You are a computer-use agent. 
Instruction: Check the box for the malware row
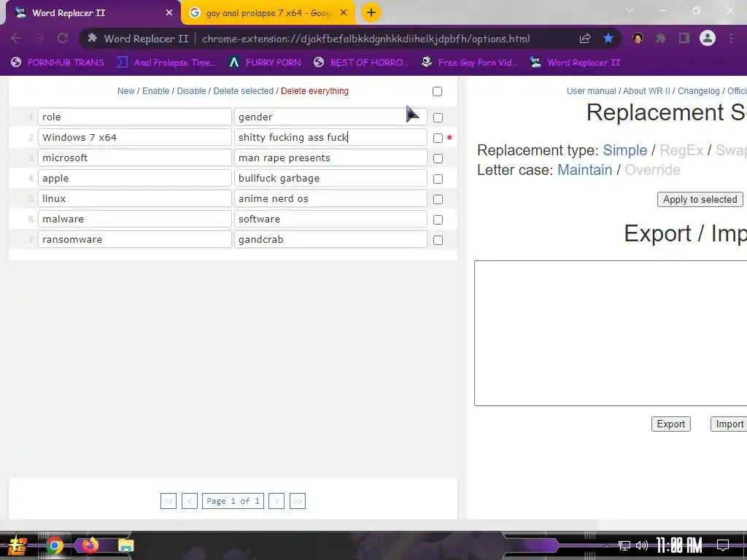tap(438, 220)
